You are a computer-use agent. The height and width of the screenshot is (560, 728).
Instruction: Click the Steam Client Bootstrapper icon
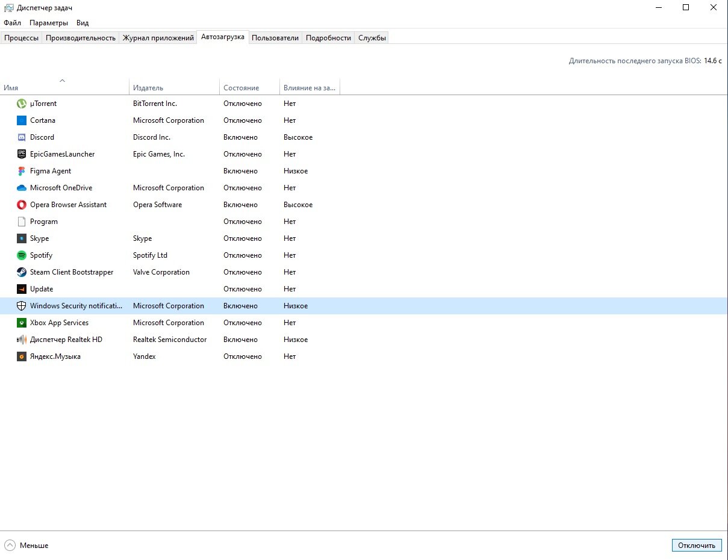[x=22, y=272]
